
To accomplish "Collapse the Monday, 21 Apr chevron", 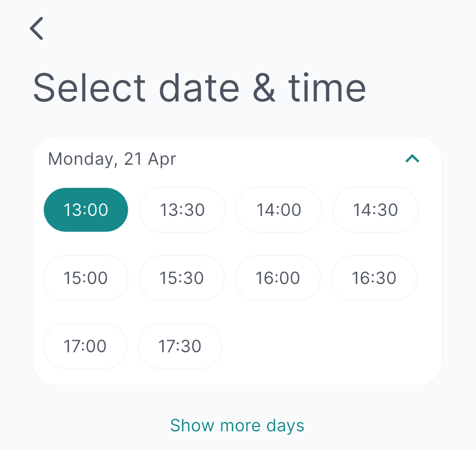I will click(412, 159).
